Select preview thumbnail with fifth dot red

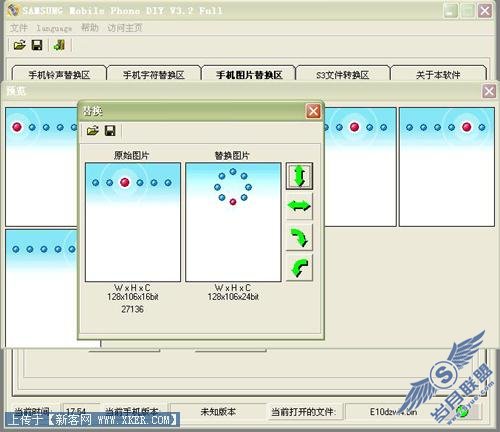tap(447, 167)
